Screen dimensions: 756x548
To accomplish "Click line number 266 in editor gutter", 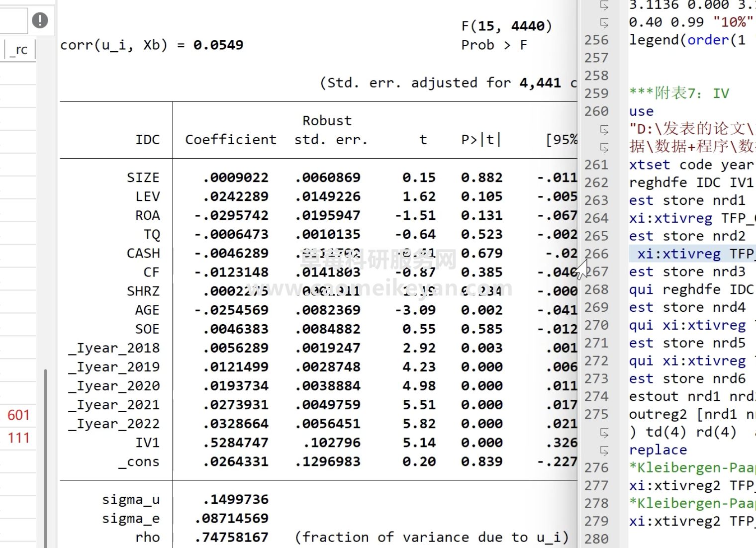I will coord(596,254).
